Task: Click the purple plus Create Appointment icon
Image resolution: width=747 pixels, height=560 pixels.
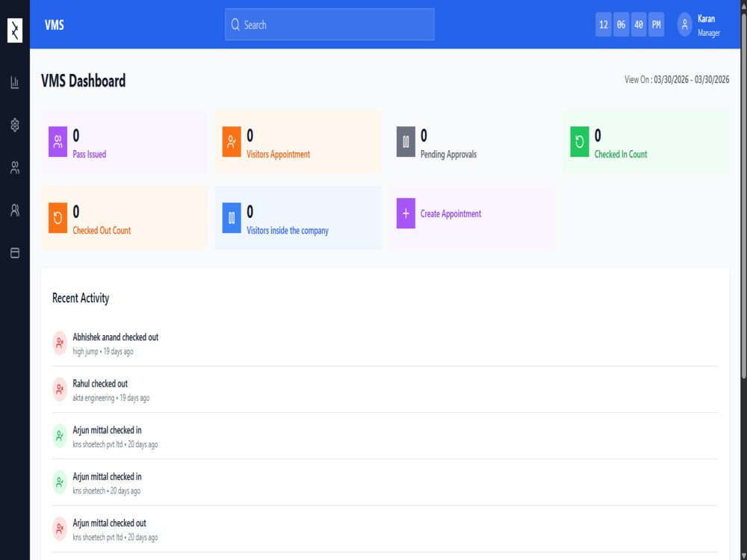Action: coord(406,214)
